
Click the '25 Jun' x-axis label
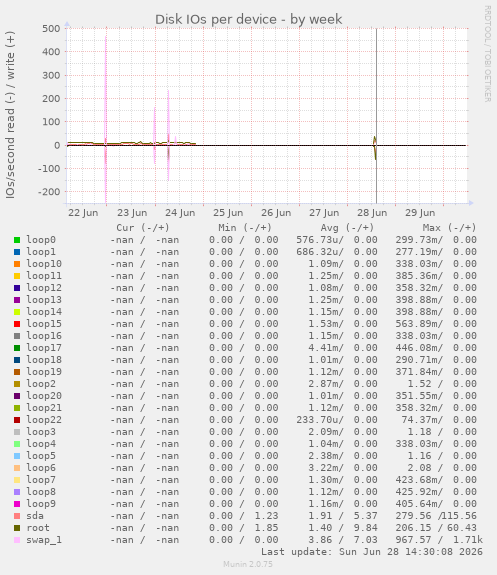(x=228, y=213)
